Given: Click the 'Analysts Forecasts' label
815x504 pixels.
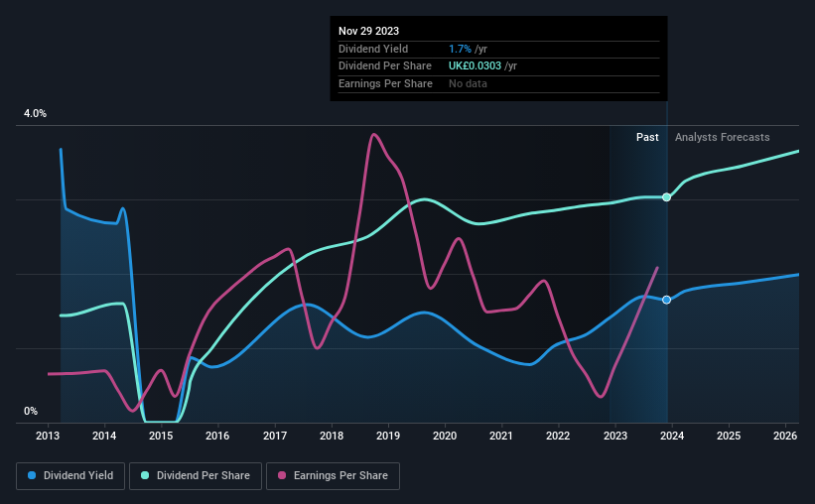Looking at the screenshot, I should tap(722, 137).
